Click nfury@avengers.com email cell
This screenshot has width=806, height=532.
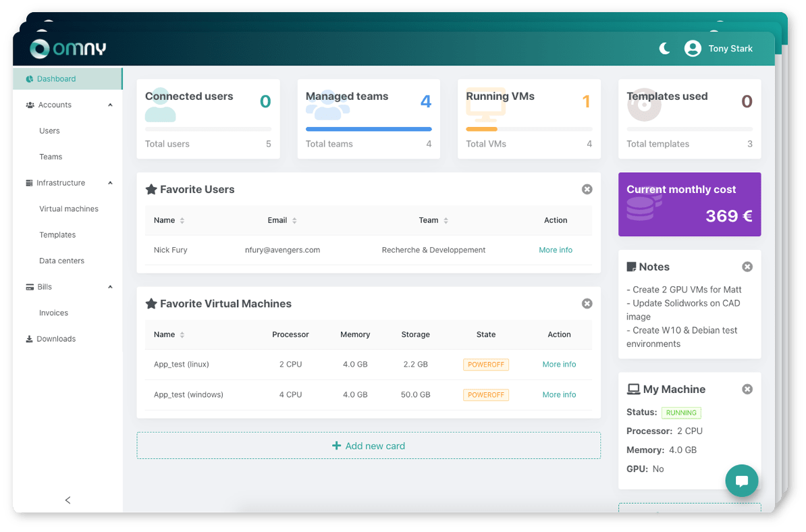(x=282, y=250)
